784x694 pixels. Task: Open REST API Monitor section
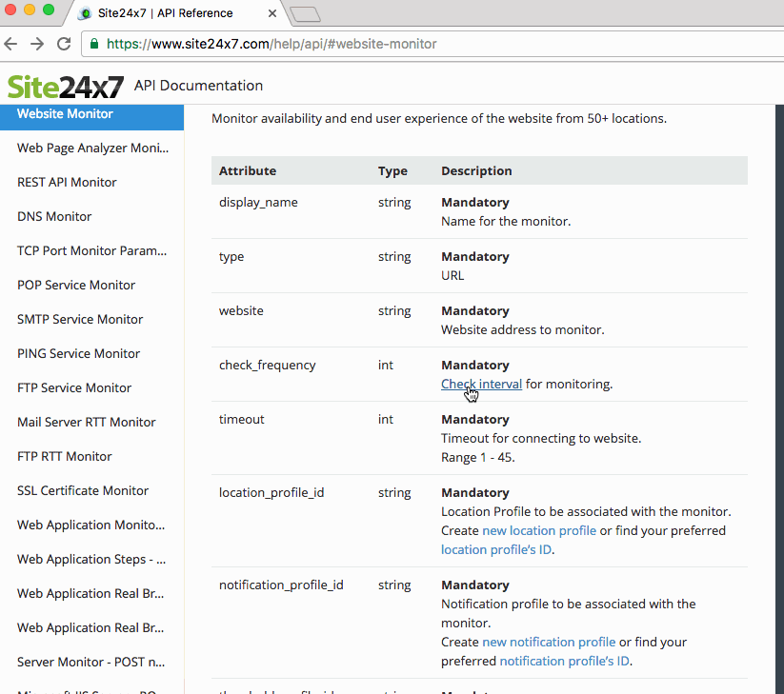click(x=67, y=183)
